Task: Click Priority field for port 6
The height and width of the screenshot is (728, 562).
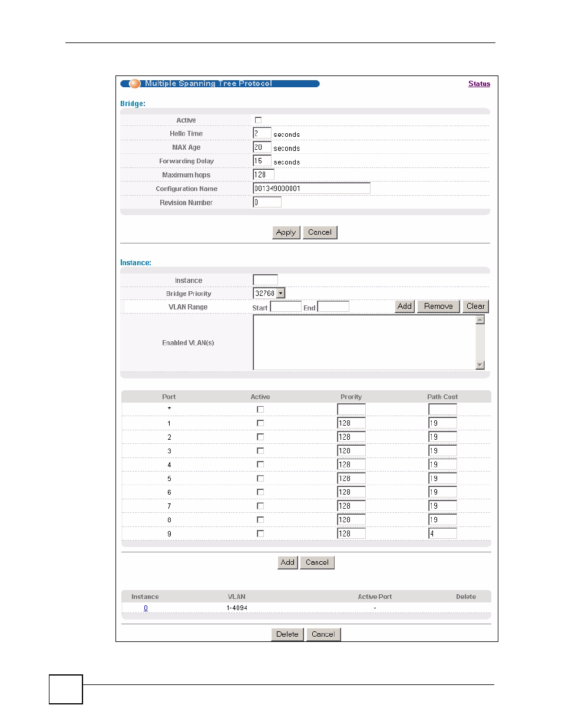Action: (x=351, y=492)
